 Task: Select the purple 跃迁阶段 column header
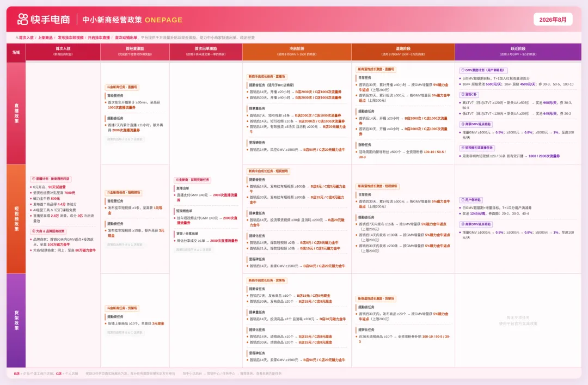point(518,52)
